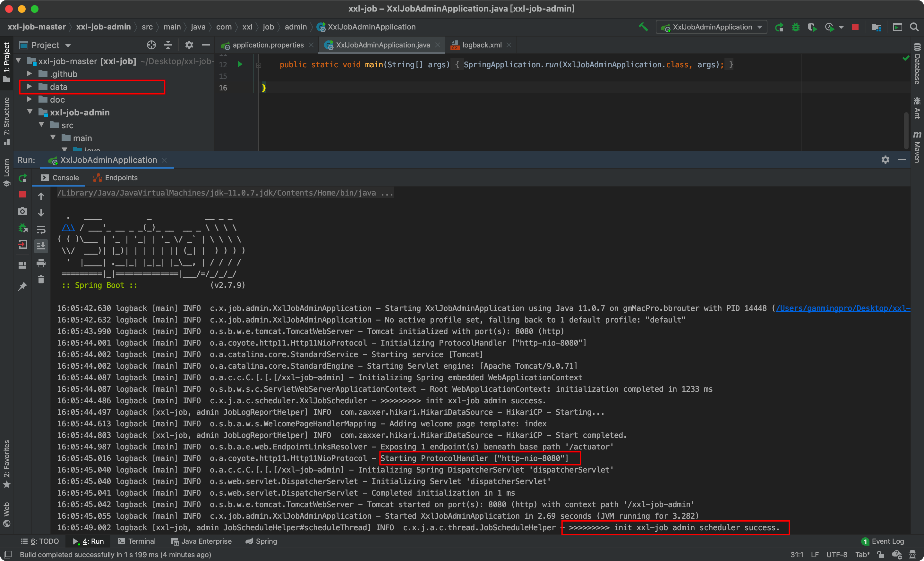Toggle tool window bars in the status corner

pos(7,554)
